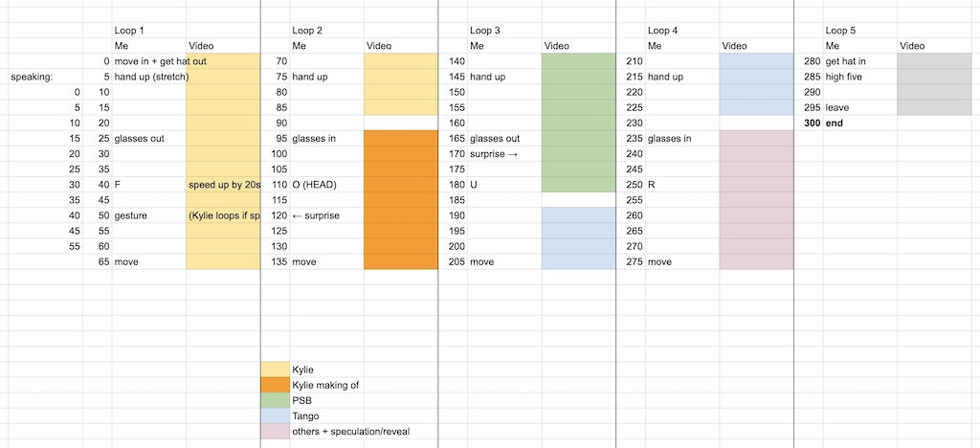Select the "get hat in" cell

point(845,61)
